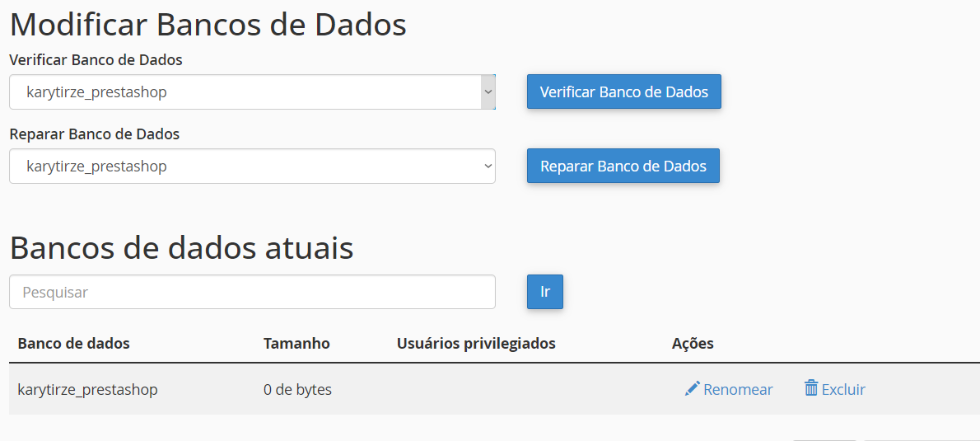Click the Tamanho column header
The image size is (980, 441).
point(296,344)
